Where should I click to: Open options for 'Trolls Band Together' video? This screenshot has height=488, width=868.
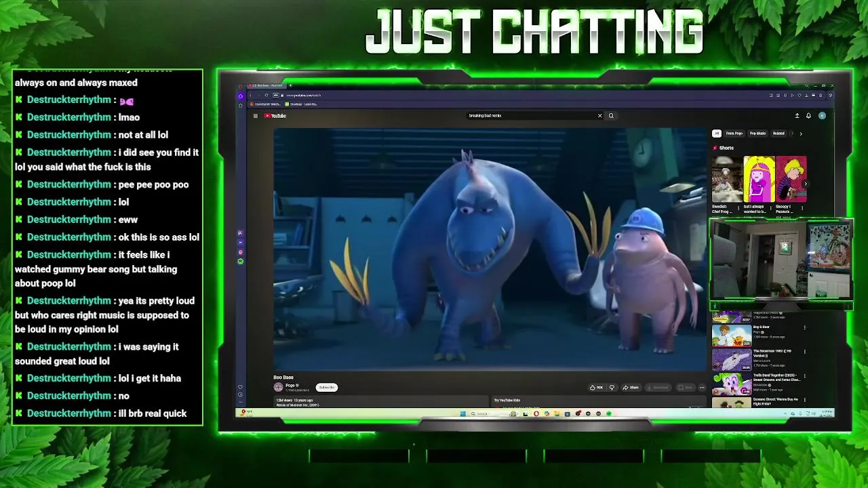click(805, 375)
